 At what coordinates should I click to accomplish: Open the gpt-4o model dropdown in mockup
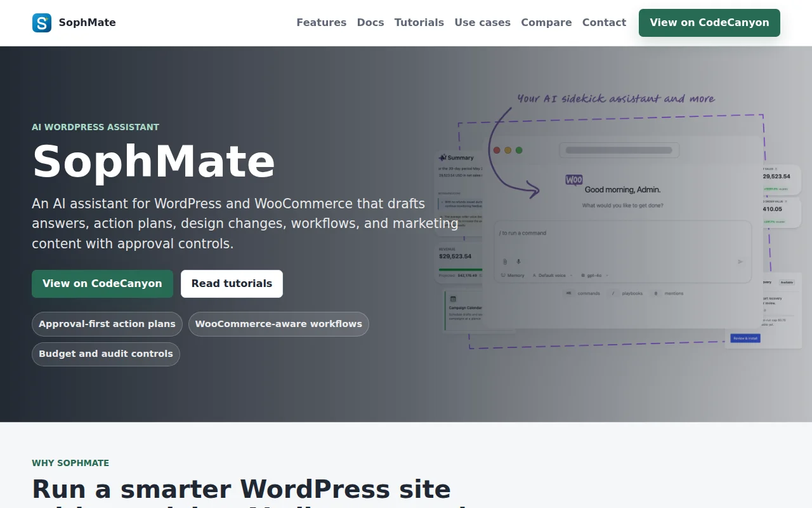(594, 276)
